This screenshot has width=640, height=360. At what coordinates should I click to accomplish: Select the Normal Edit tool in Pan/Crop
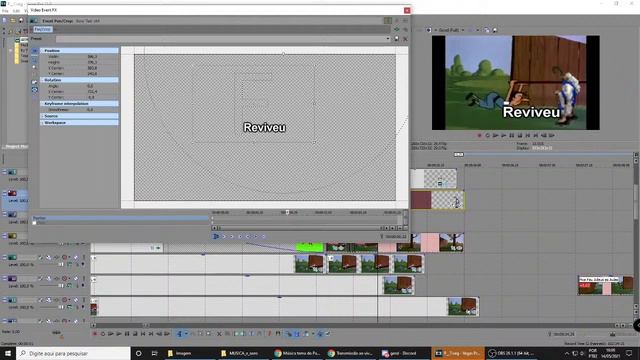(x=35, y=59)
